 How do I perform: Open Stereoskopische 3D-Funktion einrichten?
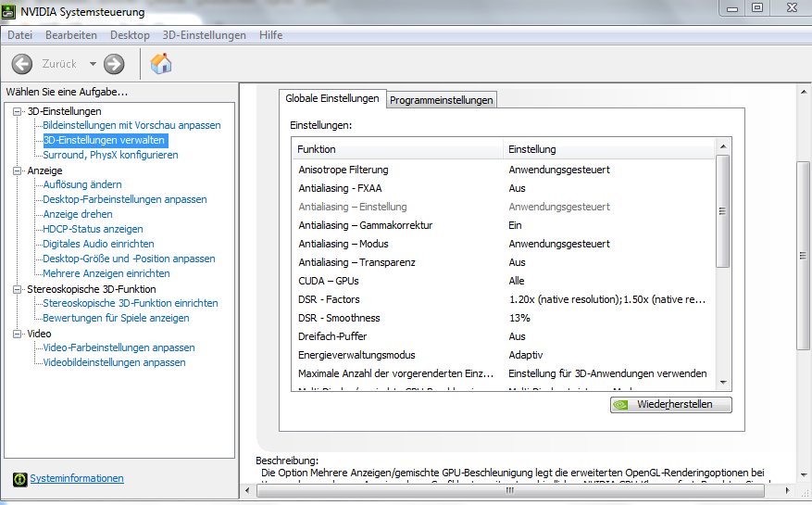pyautogui.click(x=131, y=303)
